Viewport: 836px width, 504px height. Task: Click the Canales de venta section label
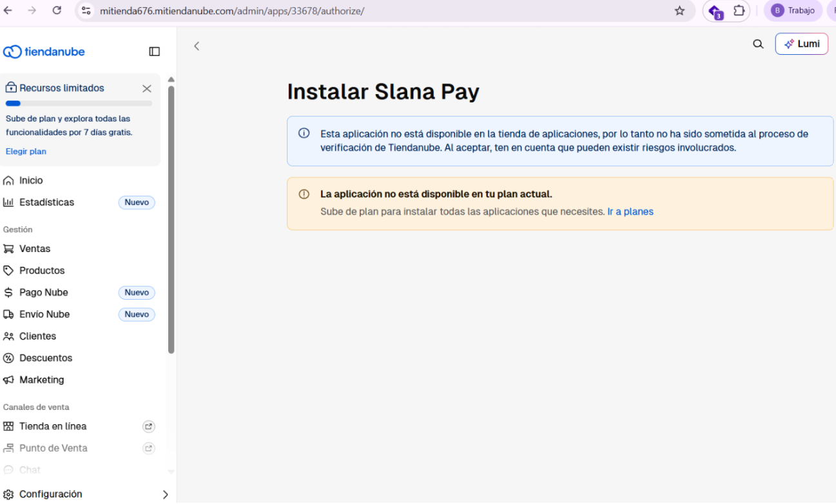click(x=36, y=407)
